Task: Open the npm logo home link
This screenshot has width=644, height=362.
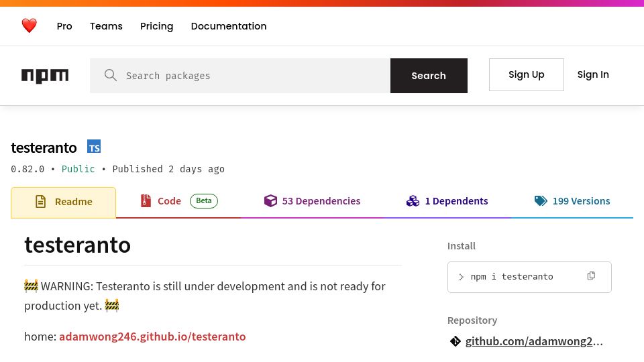Action: pos(45,76)
